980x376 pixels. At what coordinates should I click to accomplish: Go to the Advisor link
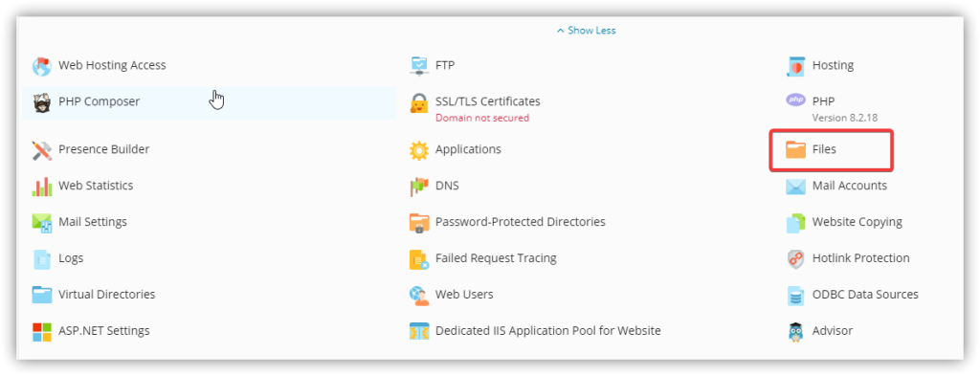tap(833, 330)
